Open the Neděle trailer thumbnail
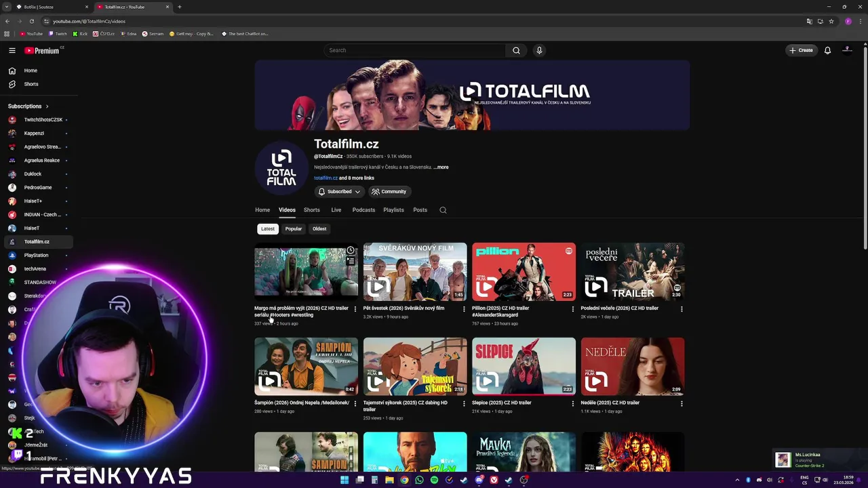 633,366
